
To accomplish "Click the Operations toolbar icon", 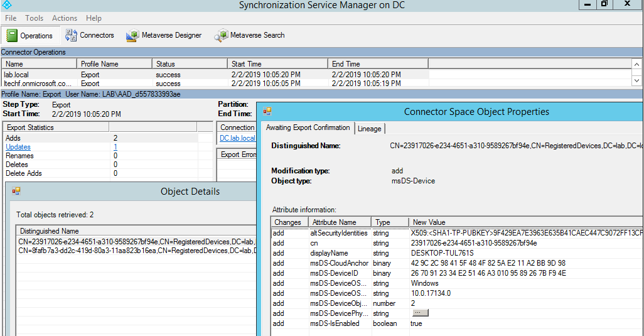I will point(12,35).
